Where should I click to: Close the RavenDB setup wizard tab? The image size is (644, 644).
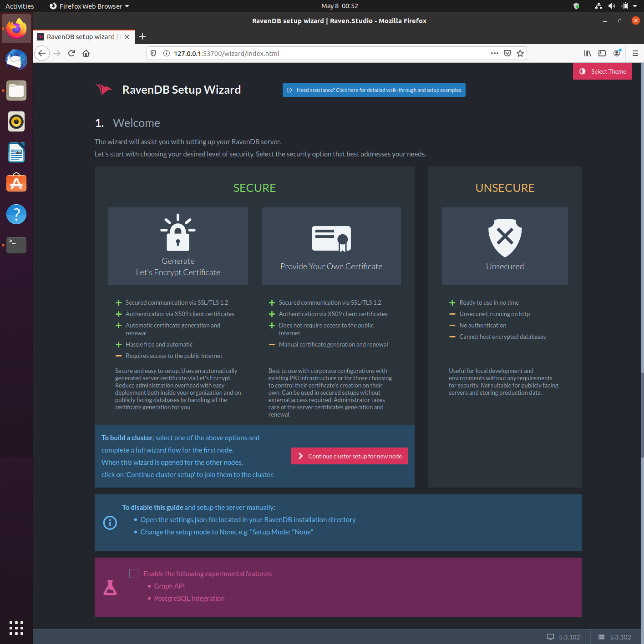click(127, 37)
